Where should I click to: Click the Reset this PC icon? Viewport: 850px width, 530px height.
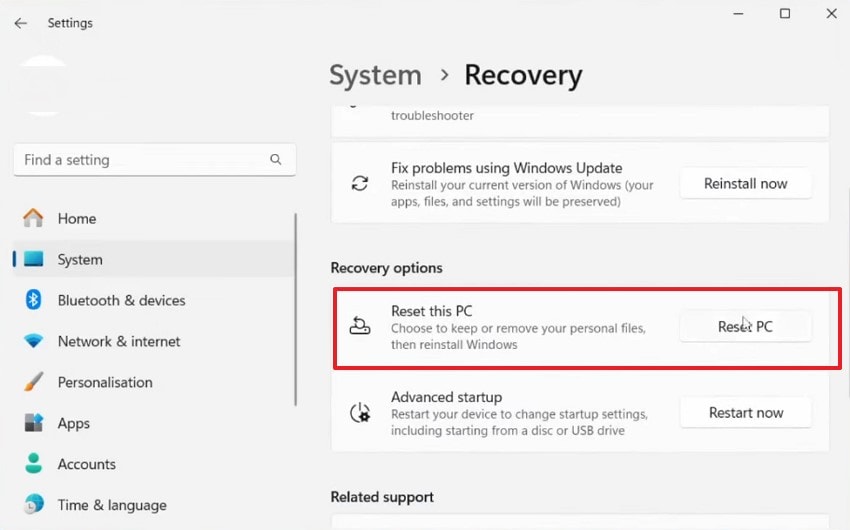pyautogui.click(x=360, y=326)
